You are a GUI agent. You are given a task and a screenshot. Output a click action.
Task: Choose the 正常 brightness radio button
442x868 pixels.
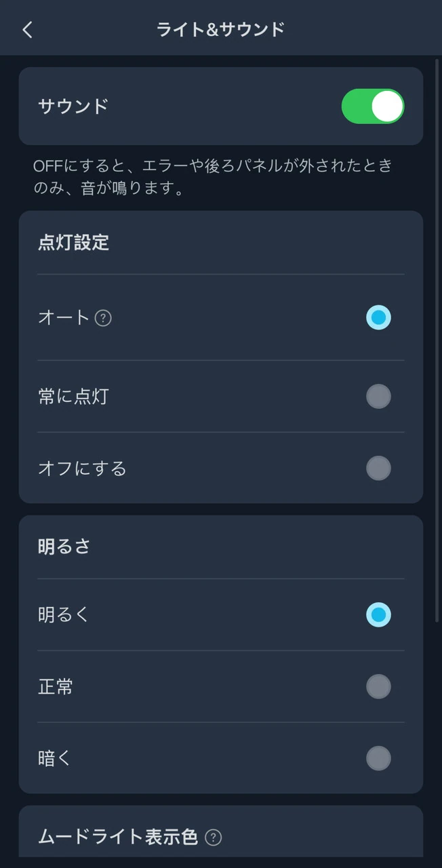(378, 686)
